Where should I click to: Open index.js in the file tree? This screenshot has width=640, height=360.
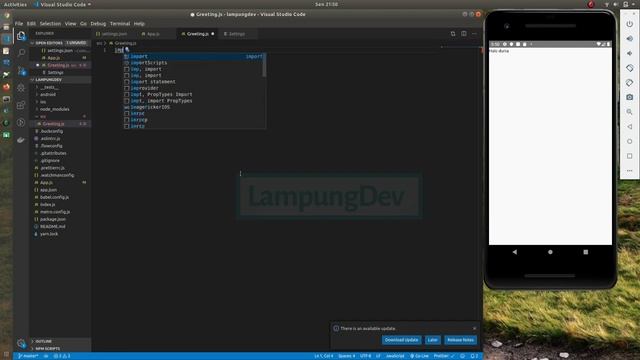coord(48,204)
